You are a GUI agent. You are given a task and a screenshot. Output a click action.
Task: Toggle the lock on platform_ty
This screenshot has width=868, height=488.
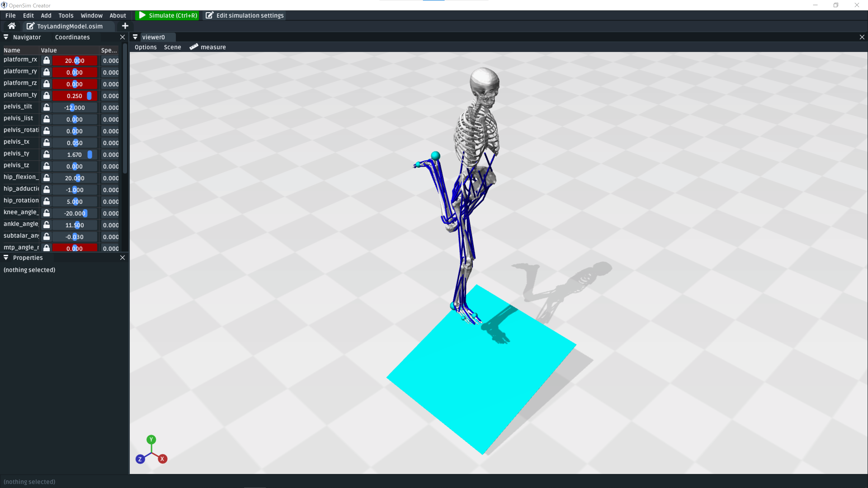click(46, 96)
